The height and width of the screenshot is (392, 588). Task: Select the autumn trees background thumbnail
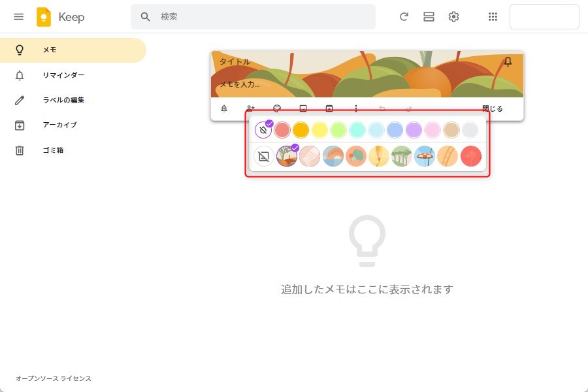pos(287,156)
